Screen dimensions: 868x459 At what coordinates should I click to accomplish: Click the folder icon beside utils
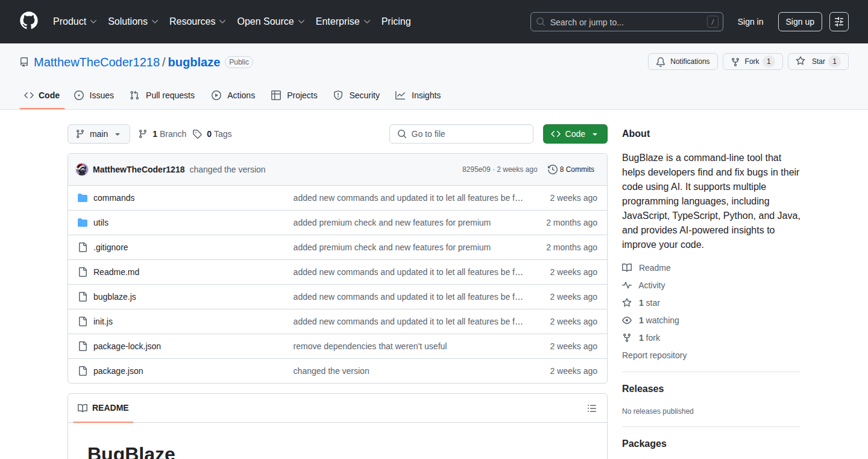pyautogui.click(x=83, y=223)
